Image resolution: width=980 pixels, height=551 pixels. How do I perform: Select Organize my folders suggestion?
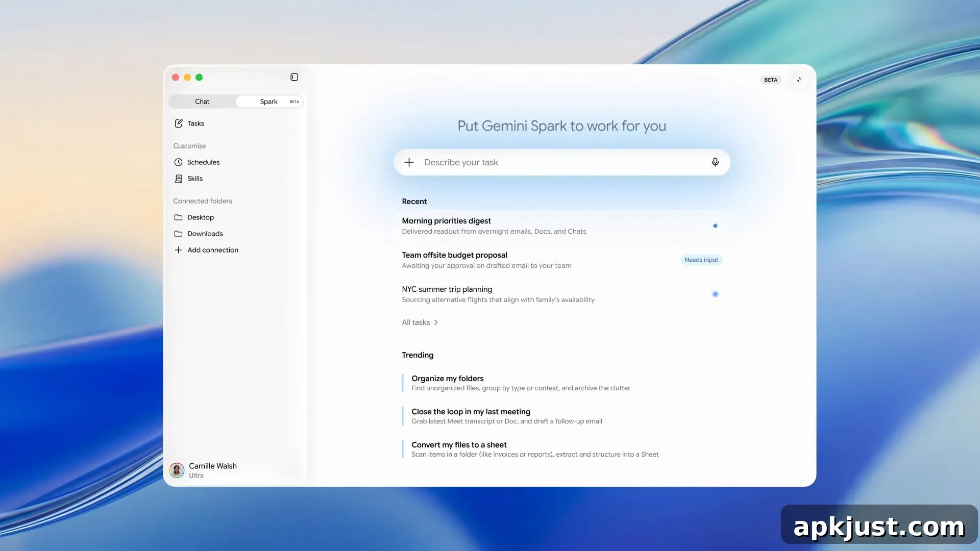[521, 383]
